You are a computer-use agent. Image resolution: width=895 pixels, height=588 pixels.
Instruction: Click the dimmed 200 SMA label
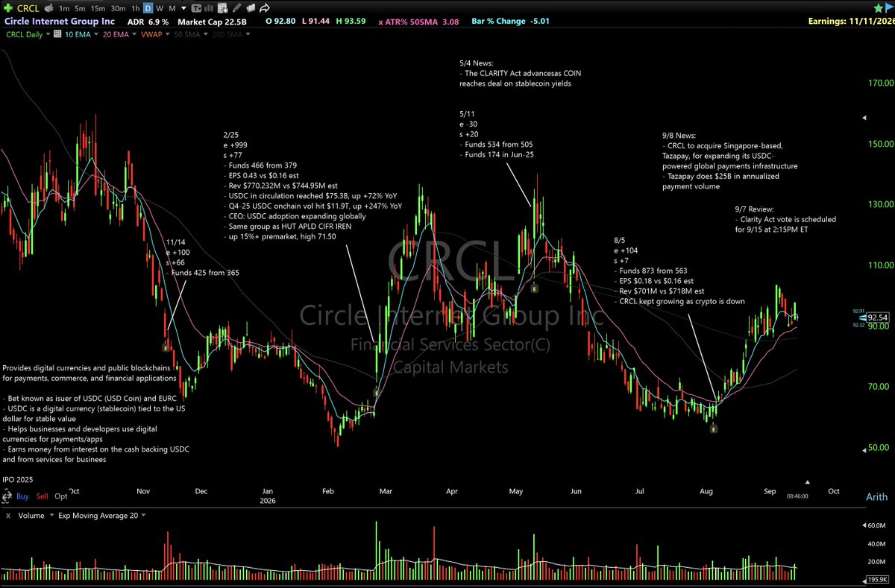coord(227,34)
